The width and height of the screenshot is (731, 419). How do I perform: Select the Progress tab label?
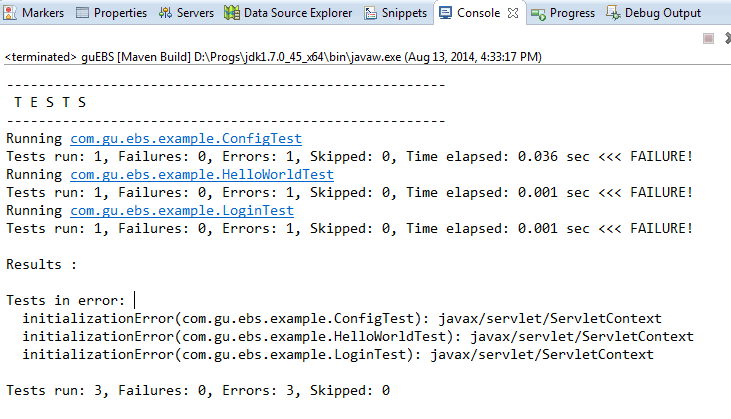(x=572, y=13)
